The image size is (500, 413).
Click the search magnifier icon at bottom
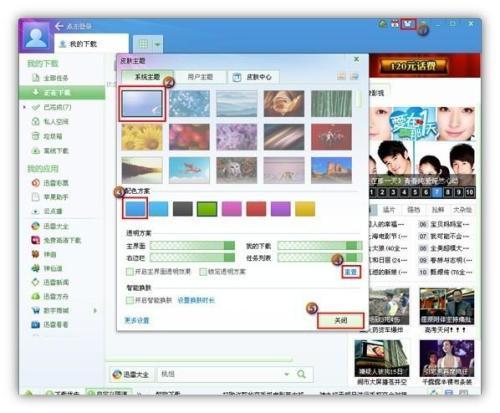point(301,374)
